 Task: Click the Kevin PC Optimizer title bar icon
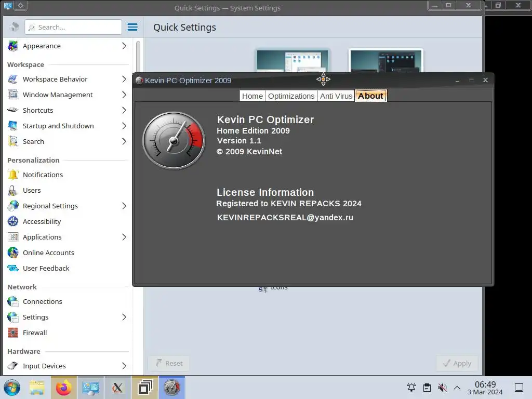click(139, 81)
